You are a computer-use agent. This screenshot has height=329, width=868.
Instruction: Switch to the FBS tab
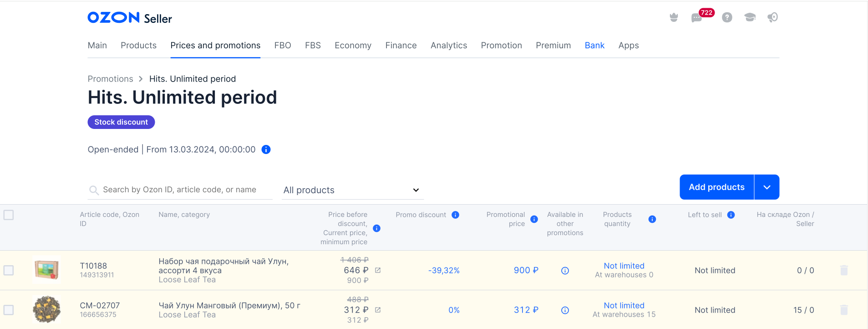click(313, 46)
